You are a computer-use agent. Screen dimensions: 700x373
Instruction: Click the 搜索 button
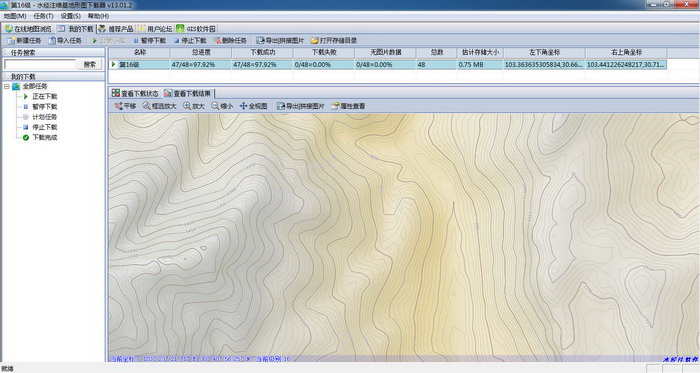(x=90, y=65)
